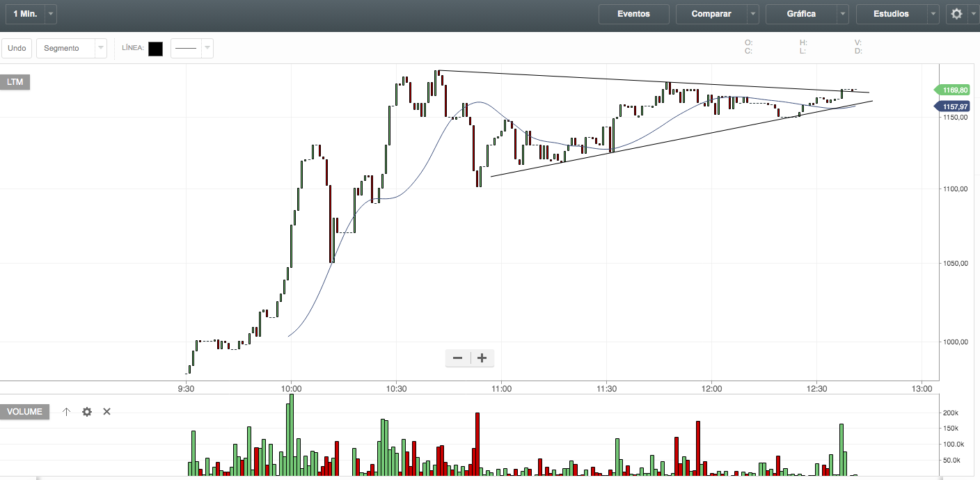Click the 12:00 time axis label
The height and width of the screenshot is (480, 980).
click(x=711, y=388)
